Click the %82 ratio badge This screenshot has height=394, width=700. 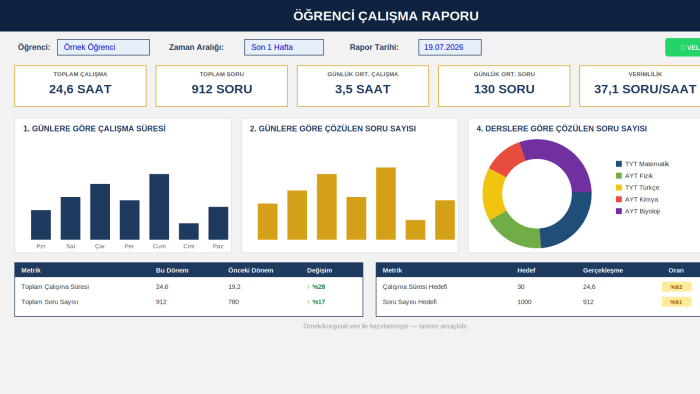(676, 287)
